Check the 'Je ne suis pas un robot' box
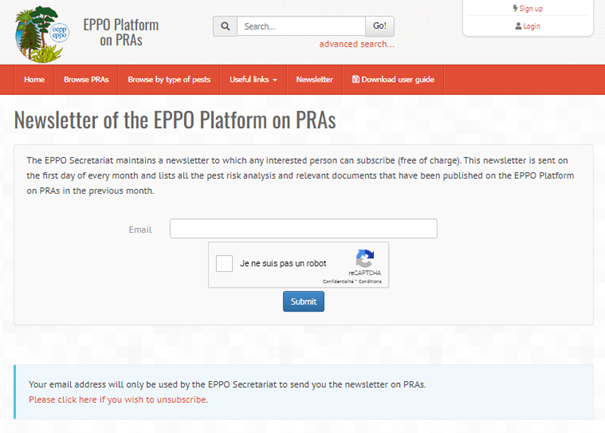 click(x=224, y=264)
